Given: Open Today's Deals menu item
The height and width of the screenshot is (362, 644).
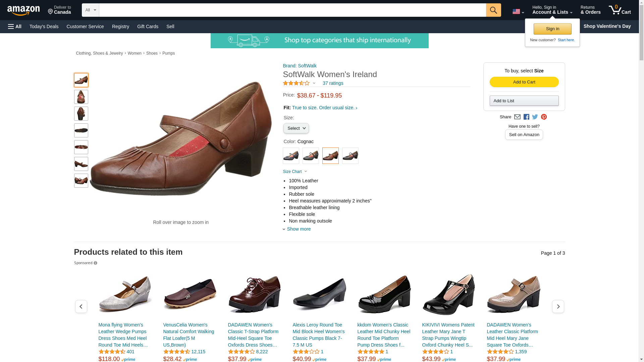Looking at the screenshot, I should click(44, 26).
